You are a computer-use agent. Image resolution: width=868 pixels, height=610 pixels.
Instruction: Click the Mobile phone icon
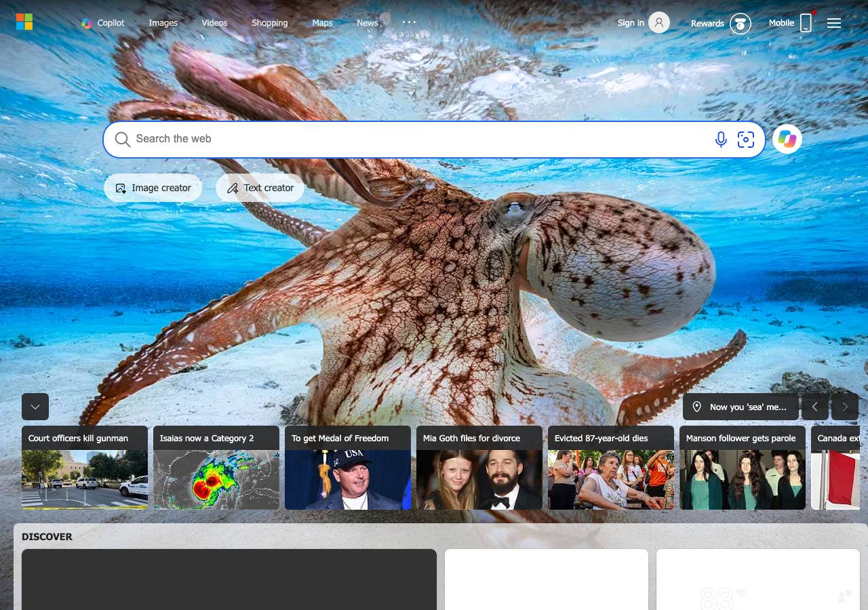coord(806,23)
